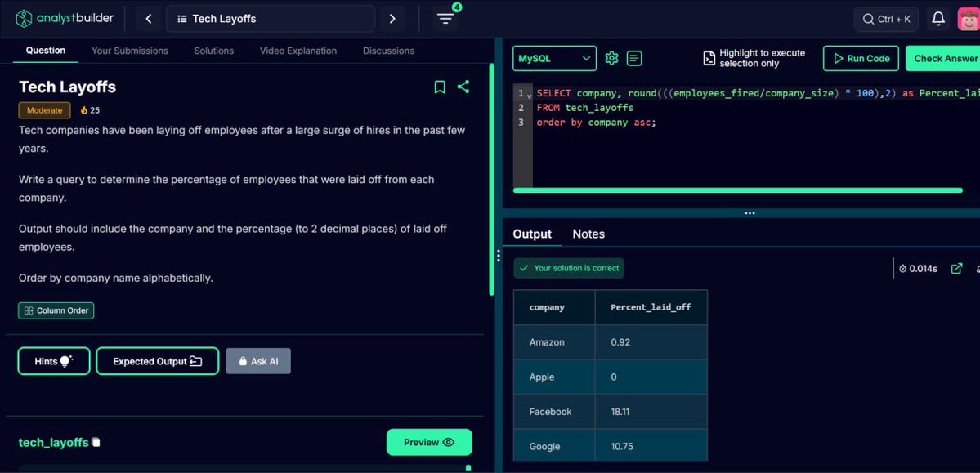This screenshot has height=473, width=980.
Task: Select the Google cell
Action: coord(554,446)
